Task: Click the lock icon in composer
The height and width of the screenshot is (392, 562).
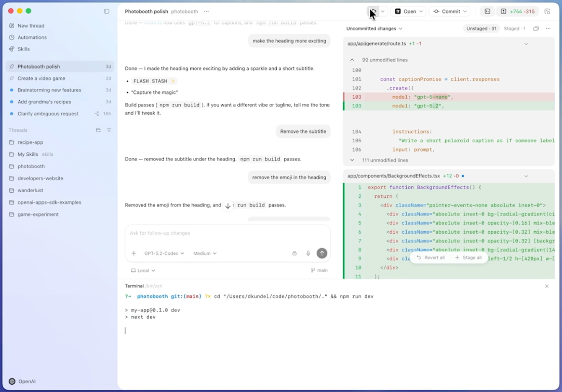Action: (295, 253)
